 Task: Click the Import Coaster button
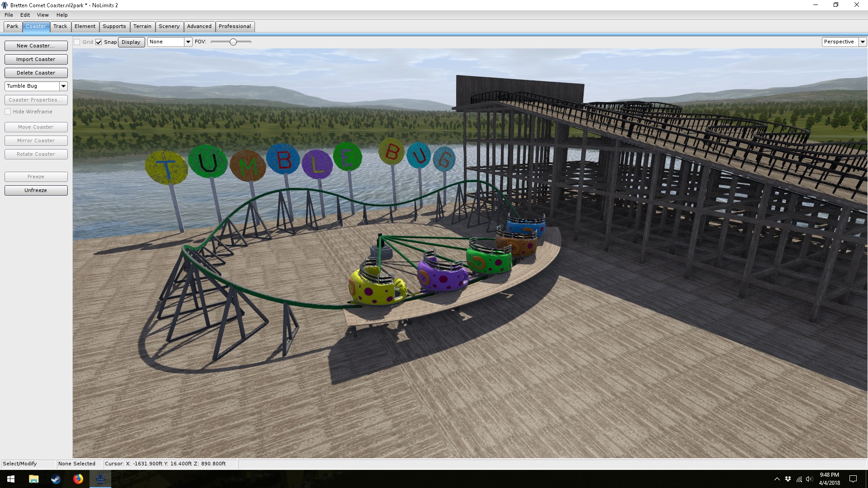(x=36, y=59)
